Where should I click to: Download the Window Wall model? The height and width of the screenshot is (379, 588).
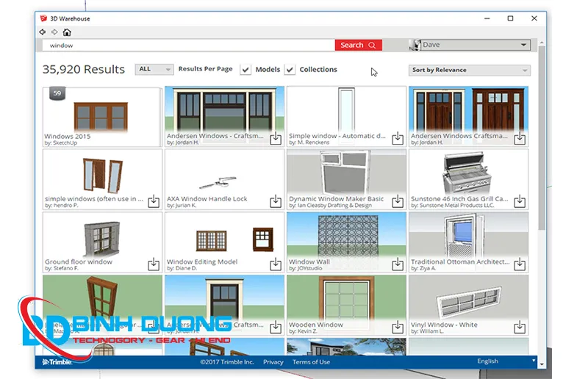398,264
